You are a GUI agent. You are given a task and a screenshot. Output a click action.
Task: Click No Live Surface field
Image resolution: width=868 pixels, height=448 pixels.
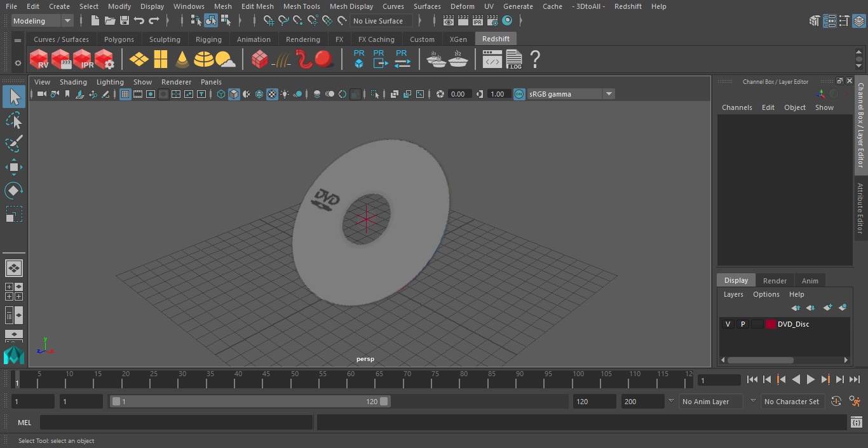(x=381, y=21)
